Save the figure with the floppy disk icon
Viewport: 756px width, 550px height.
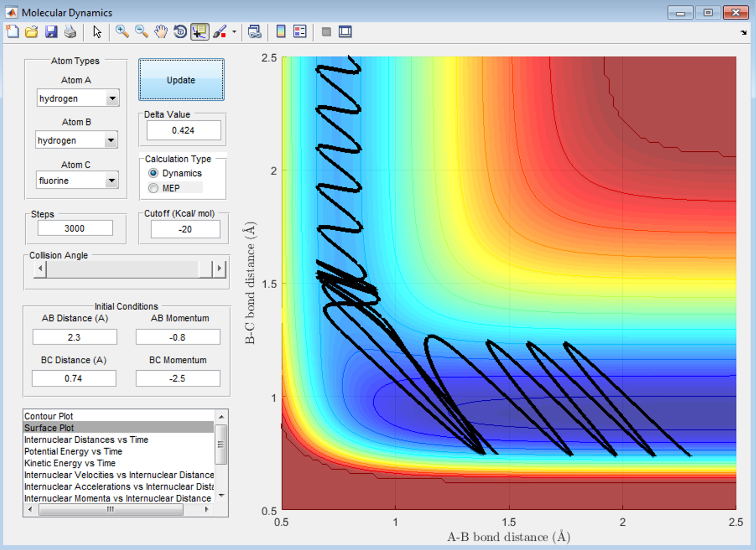click(x=51, y=32)
